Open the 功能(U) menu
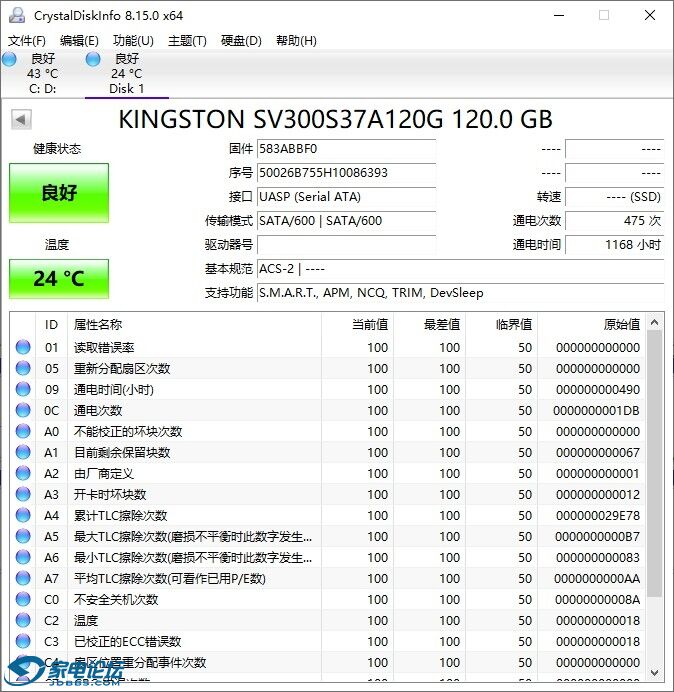The width and height of the screenshot is (674, 692). tap(133, 41)
